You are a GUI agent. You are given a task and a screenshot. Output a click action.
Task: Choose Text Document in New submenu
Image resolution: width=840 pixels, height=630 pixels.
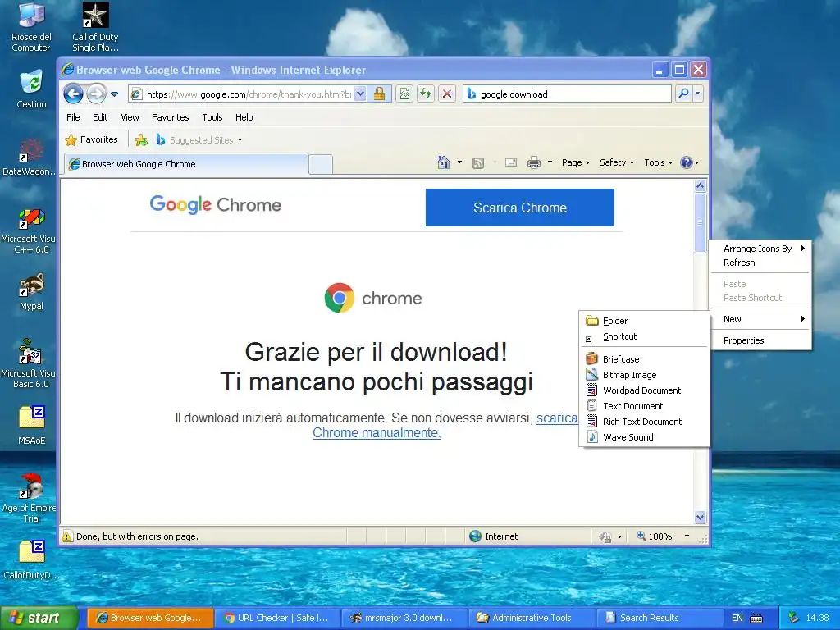[645, 406]
